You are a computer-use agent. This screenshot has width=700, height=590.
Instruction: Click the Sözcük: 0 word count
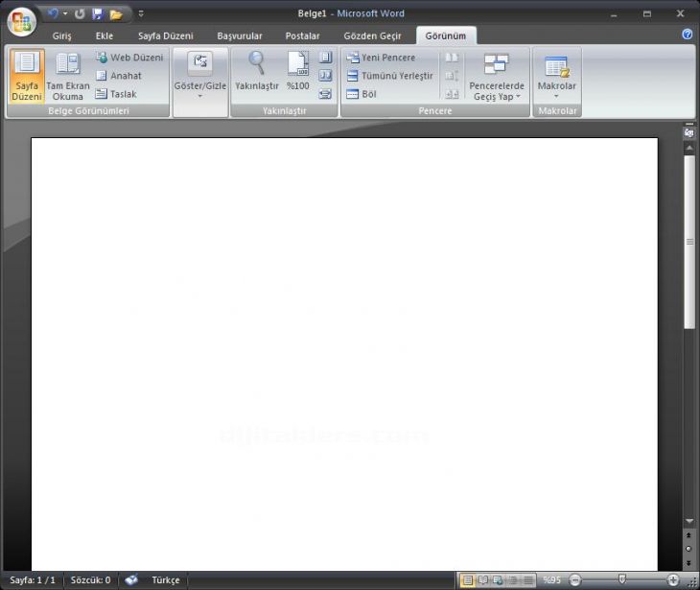click(91, 580)
